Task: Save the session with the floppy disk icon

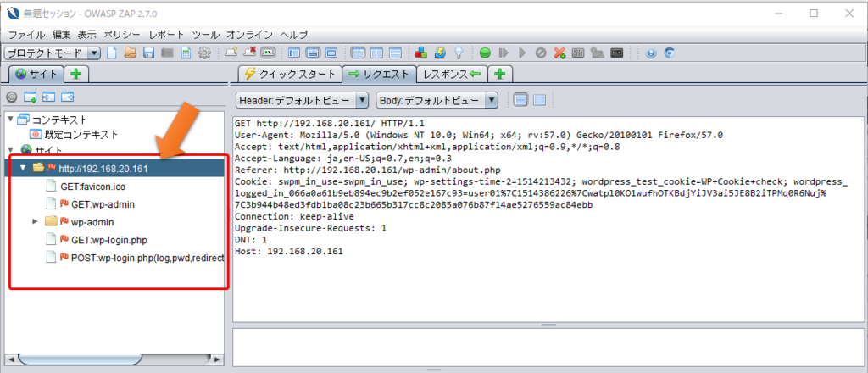Action: point(148,53)
